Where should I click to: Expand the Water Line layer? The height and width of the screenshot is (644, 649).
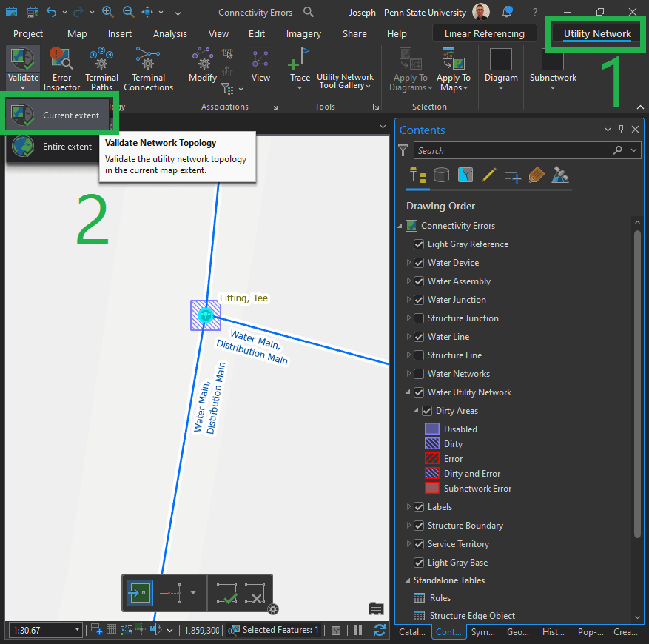click(408, 337)
